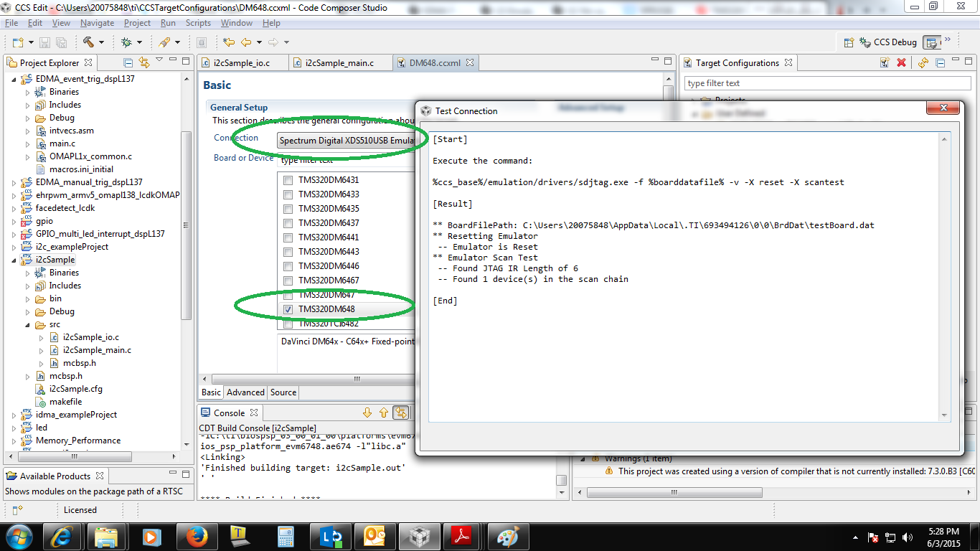
Task: Switch to CCS Debug perspective
Action: point(888,42)
